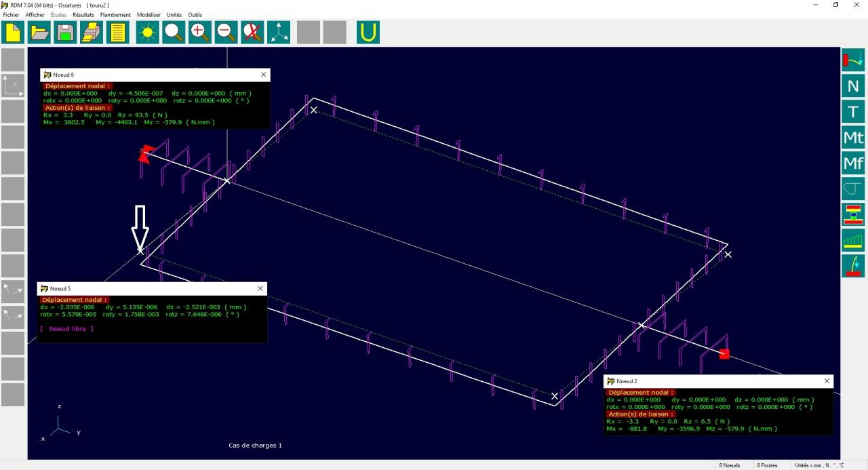Cancel zoom with the crossed-out magnifier
The image size is (868, 470).
coord(252,33)
